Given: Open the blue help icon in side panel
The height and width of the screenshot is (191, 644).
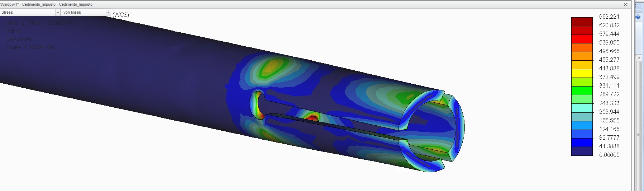Looking at the screenshot, I should 638,17.
